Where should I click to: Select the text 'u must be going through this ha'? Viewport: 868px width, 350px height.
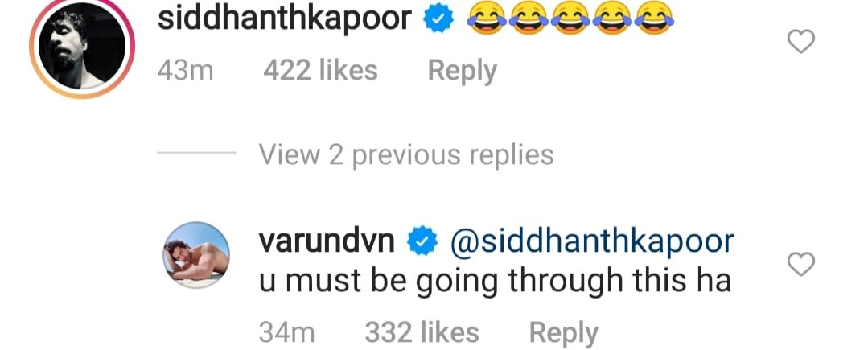tap(496, 282)
